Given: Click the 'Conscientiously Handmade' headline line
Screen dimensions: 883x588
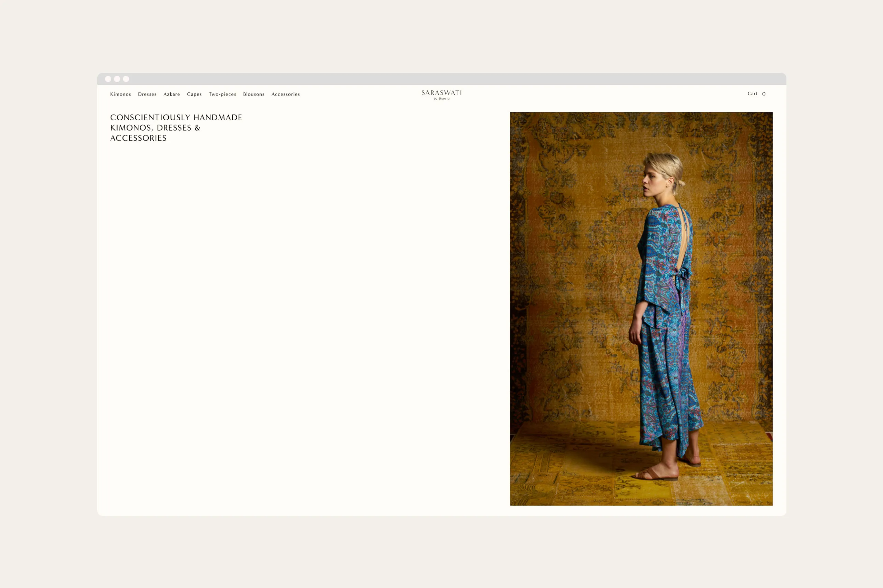Looking at the screenshot, I should coord(176,118).
